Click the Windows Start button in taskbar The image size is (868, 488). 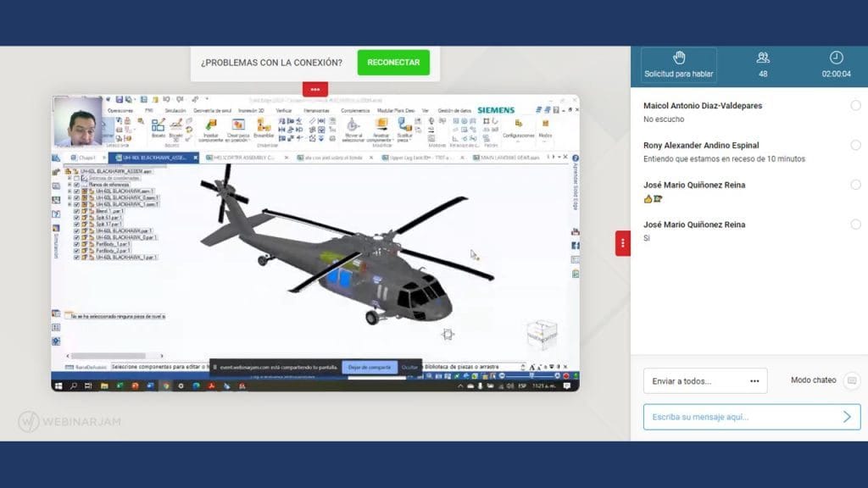point(58,385)
